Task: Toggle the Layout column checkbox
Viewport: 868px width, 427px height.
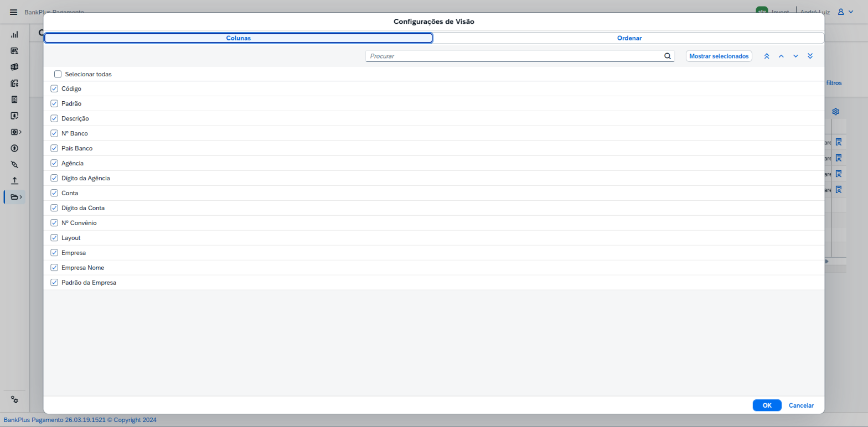Action: coord(54,238)
